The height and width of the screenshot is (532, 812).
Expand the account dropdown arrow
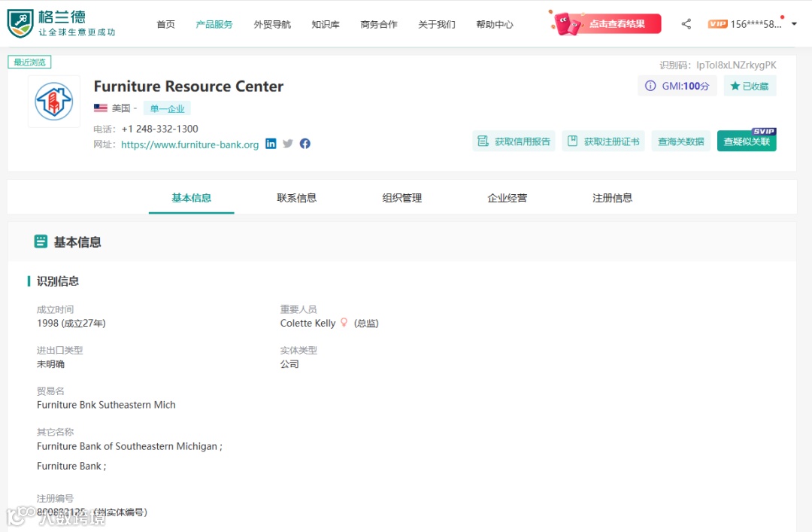click(794, 24)
